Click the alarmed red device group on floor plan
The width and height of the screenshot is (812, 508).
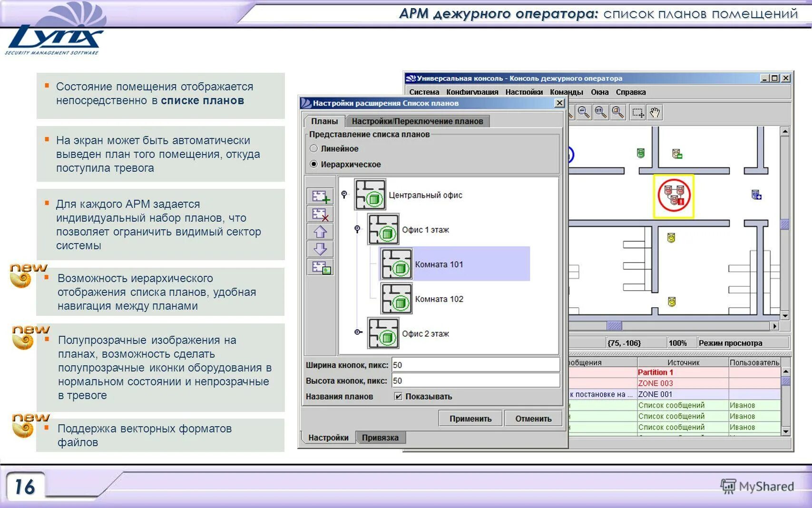(x=674, y=195)
